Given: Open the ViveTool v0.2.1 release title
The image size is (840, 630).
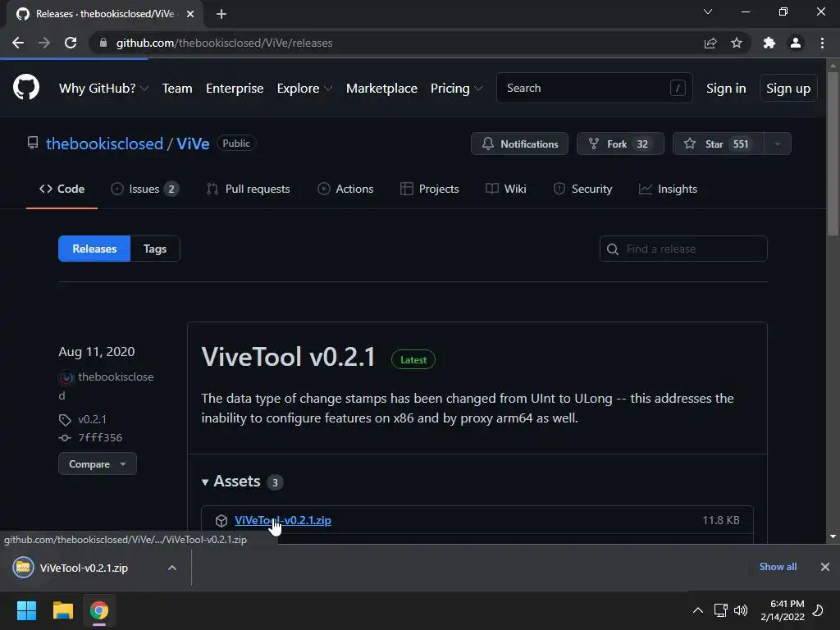Looking at the screenshot, I should (288, 357).
